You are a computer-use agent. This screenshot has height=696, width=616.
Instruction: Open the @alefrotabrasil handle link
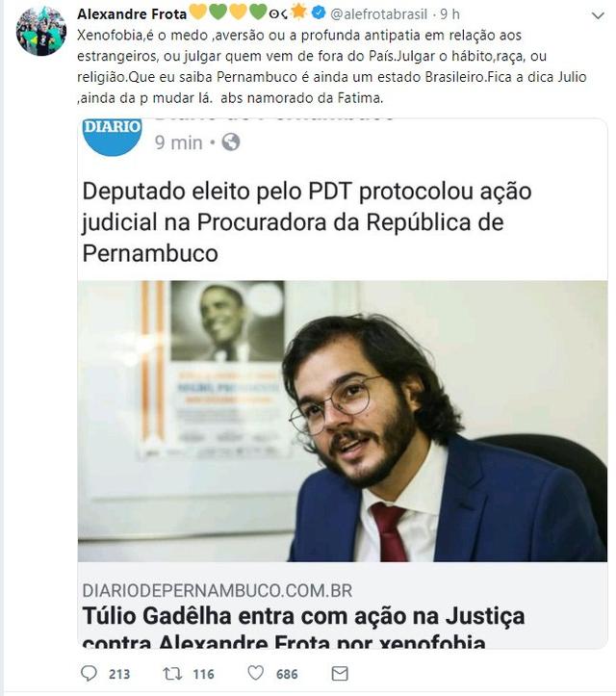pyautogui.click(x=379, y=14)
